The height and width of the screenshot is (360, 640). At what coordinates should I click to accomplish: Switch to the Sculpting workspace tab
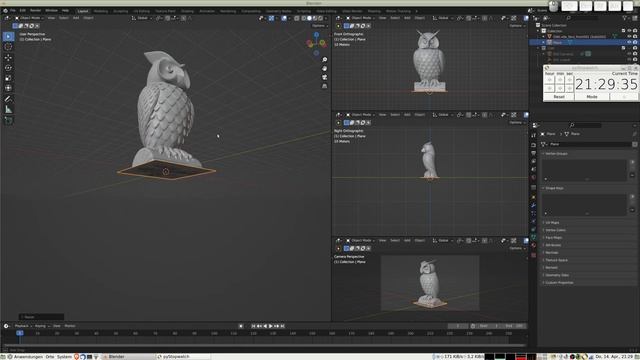120,11
